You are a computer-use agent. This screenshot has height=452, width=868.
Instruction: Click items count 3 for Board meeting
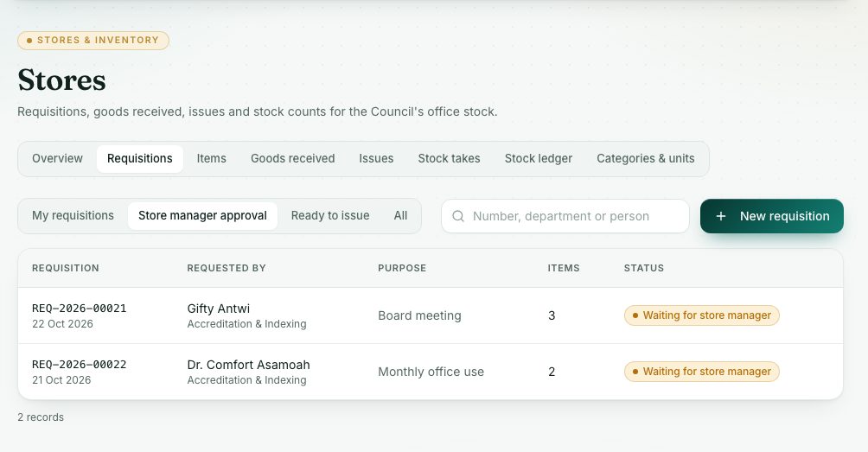(552, 316)
